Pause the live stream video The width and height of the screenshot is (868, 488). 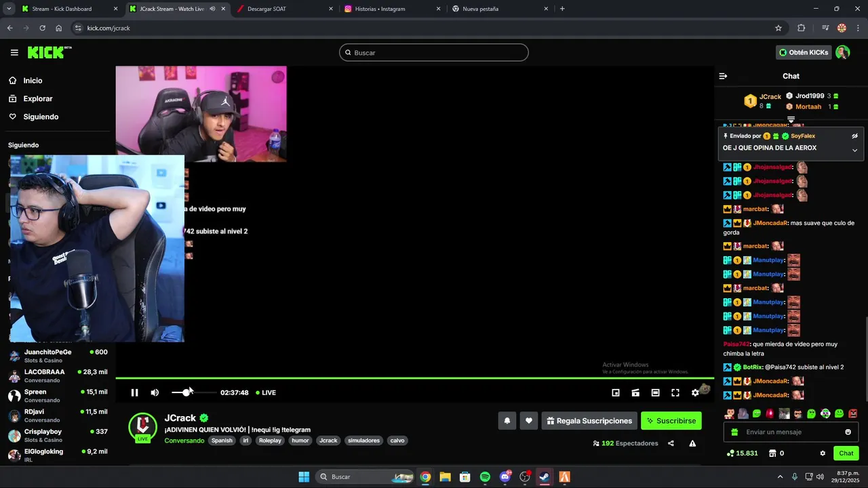tap(134, 392)
